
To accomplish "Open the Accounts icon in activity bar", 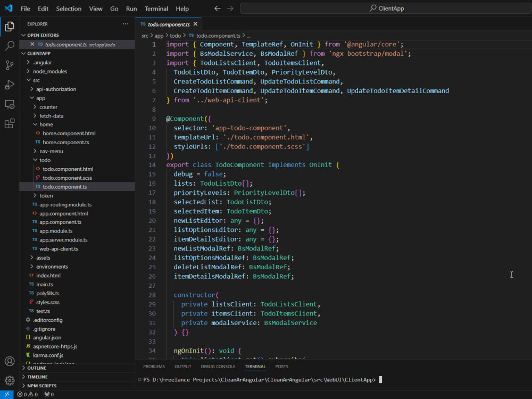I will [x=10, y=361].
